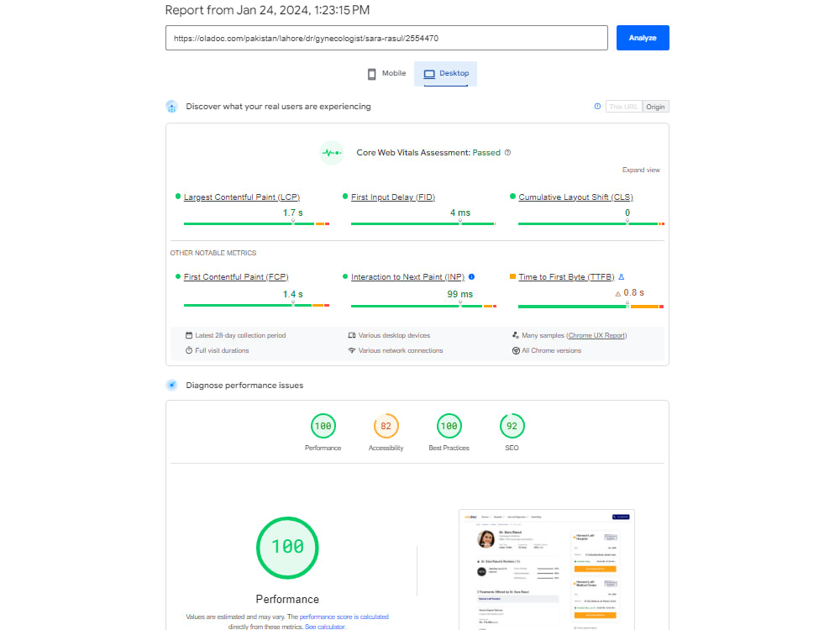Click Expand view

pyautogui.click(x=641, y=170)
